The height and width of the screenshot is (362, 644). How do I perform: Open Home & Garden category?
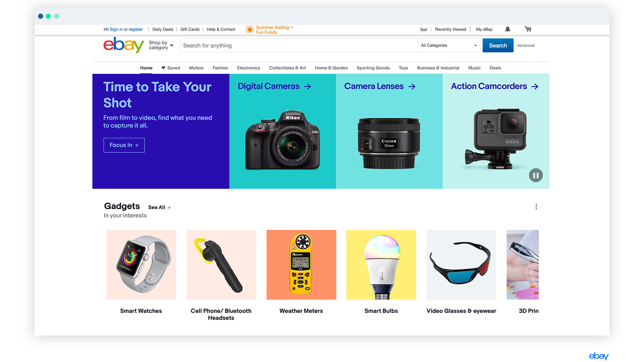331,68
